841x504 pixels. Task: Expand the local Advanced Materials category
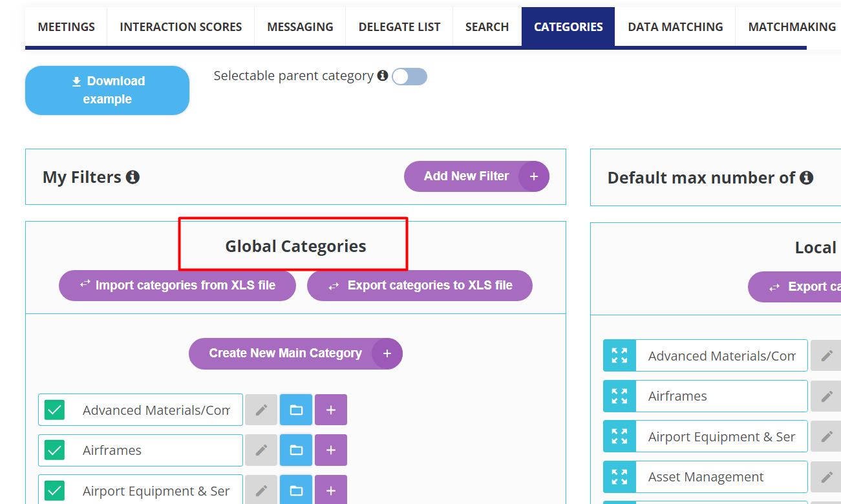coord(619,356)
